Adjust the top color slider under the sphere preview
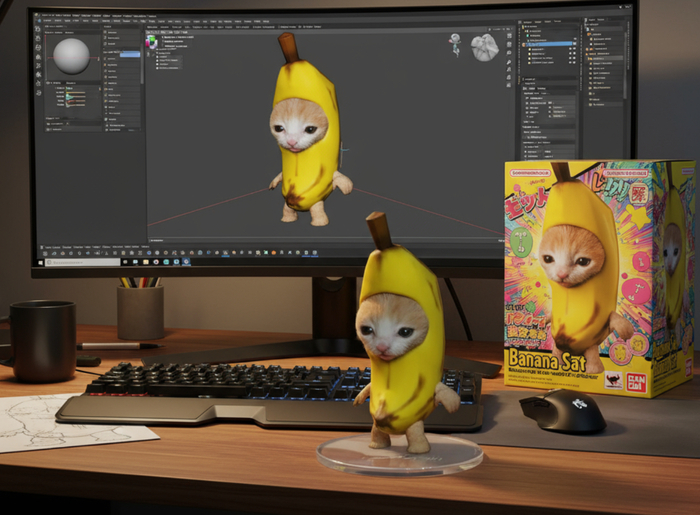This screenshot has width=700, height=515. (x=76, y=94)
